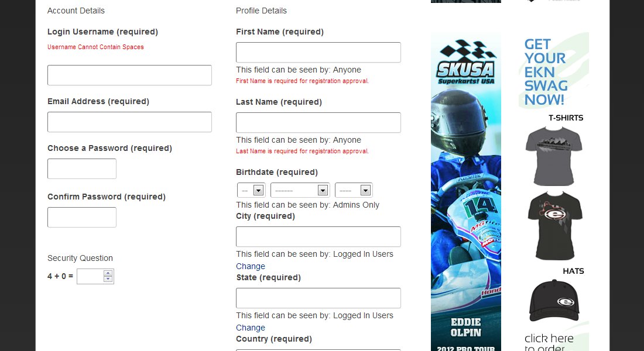Click the Confirm Password field
The height and width of the screenshot is (351, 644).
coord(82,217)
